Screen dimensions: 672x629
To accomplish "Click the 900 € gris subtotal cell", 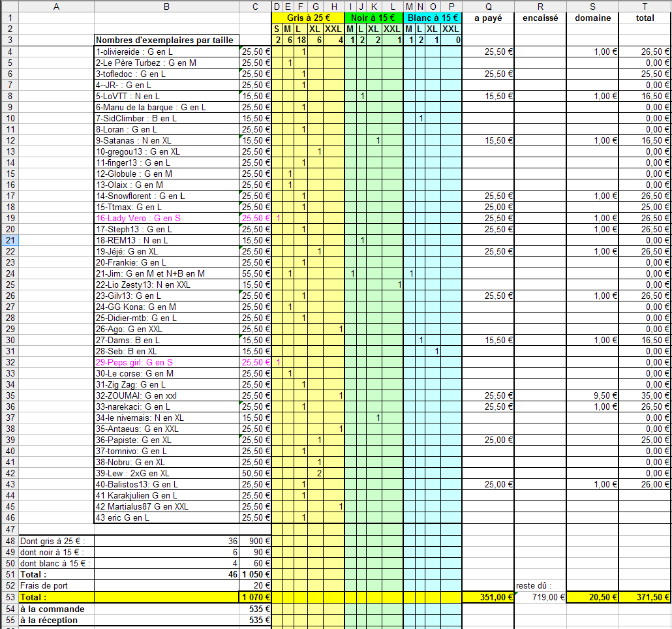I will pyautogui.click(x=256, y=541).
